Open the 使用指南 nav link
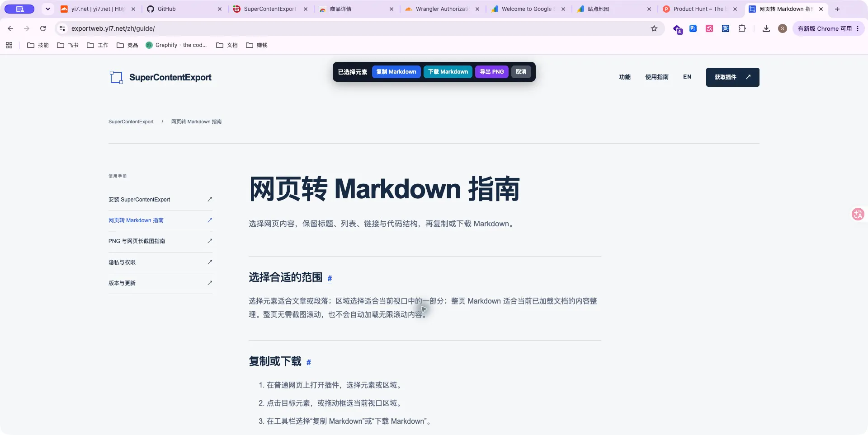This screenshot has width=868, height=435. (657, 77)
